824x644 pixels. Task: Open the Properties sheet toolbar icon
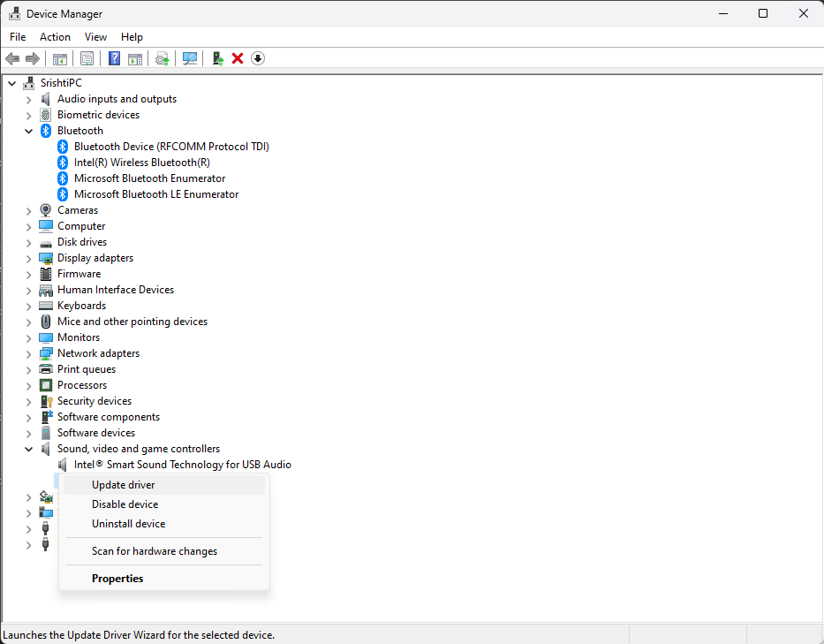click(x=87, y=58)
